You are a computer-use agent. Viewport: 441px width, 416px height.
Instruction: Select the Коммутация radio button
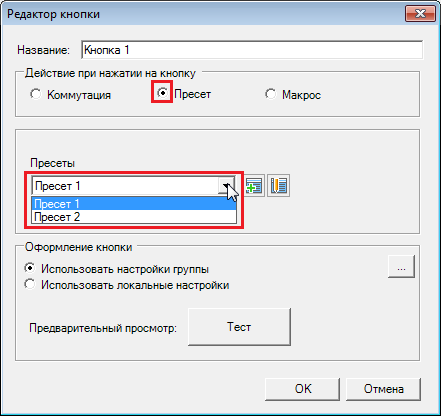tap(36, 94)
